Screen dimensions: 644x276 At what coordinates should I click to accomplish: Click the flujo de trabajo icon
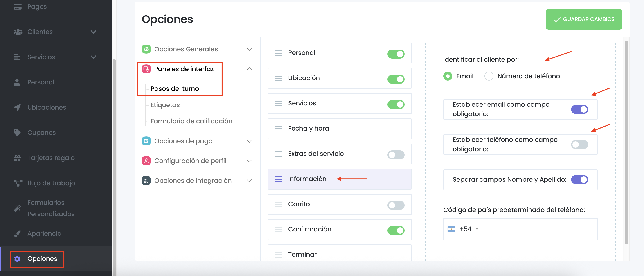tap(18, 183)
